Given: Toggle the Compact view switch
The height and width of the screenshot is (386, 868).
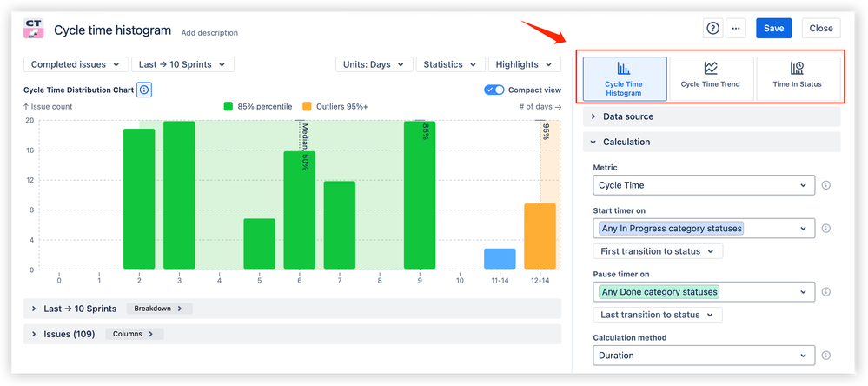Looking at the screenshot, I should point(494,90).
